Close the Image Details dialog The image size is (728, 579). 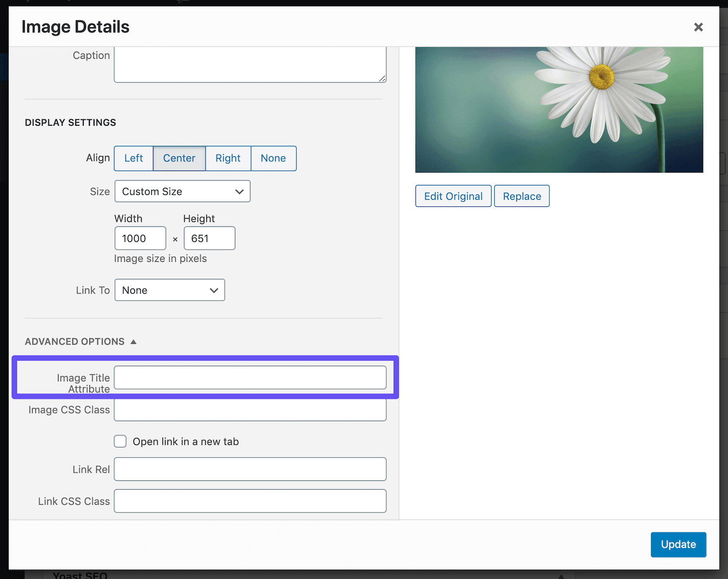click(698, 27)
